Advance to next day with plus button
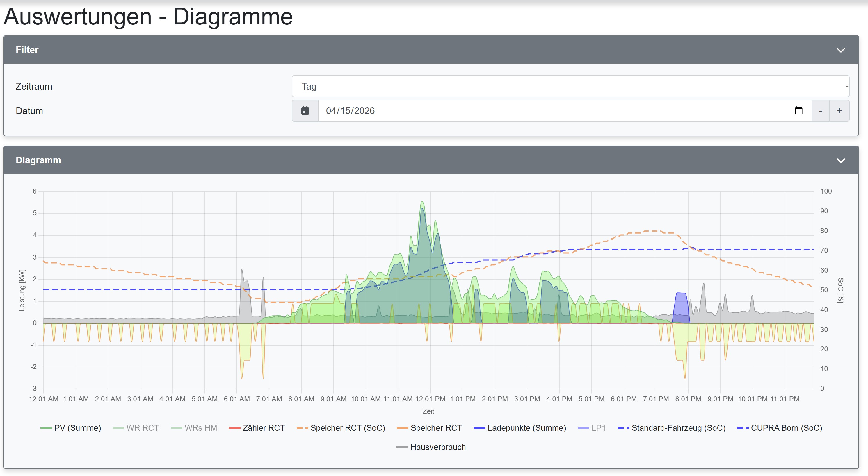 (839, 111)
